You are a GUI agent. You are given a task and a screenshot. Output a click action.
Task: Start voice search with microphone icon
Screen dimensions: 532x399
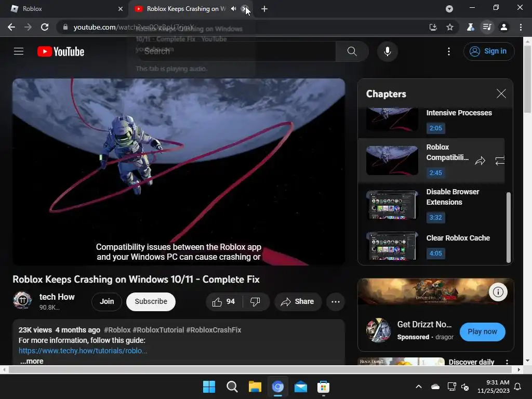(387, 51)
